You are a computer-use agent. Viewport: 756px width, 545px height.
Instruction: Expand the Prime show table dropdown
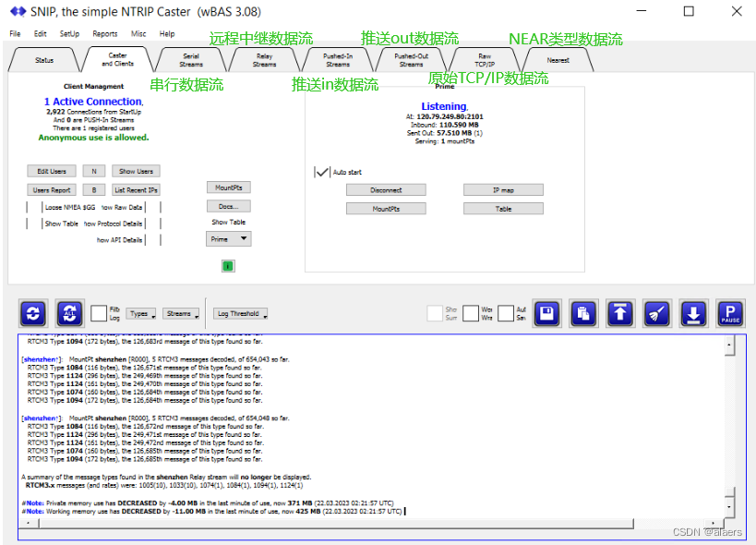click(x=229, y=238)
